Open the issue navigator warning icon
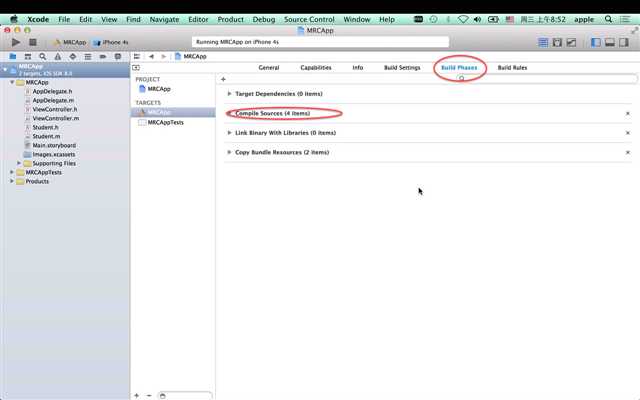The height and width of the screenshot is (400, 640). click(58, 56)
